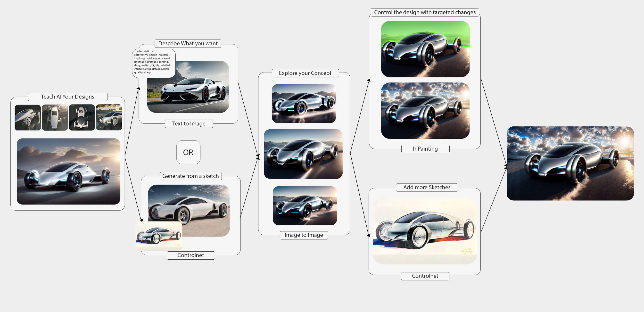This screenshot has width=644, height=312.
Task: Click the small sketch overlapping the Controlnet image
Action: [x=159, y=236]
